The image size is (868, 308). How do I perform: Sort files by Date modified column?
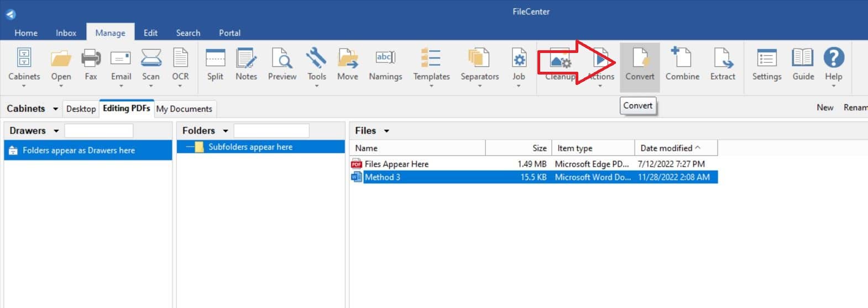[x=676, y=148]
